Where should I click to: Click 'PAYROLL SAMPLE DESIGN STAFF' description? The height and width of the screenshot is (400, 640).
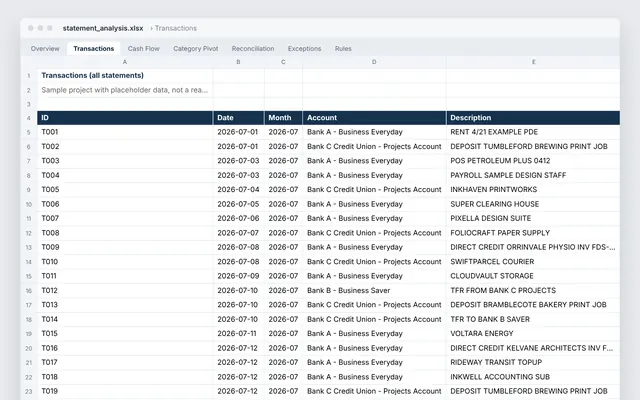tap(533, 176)
